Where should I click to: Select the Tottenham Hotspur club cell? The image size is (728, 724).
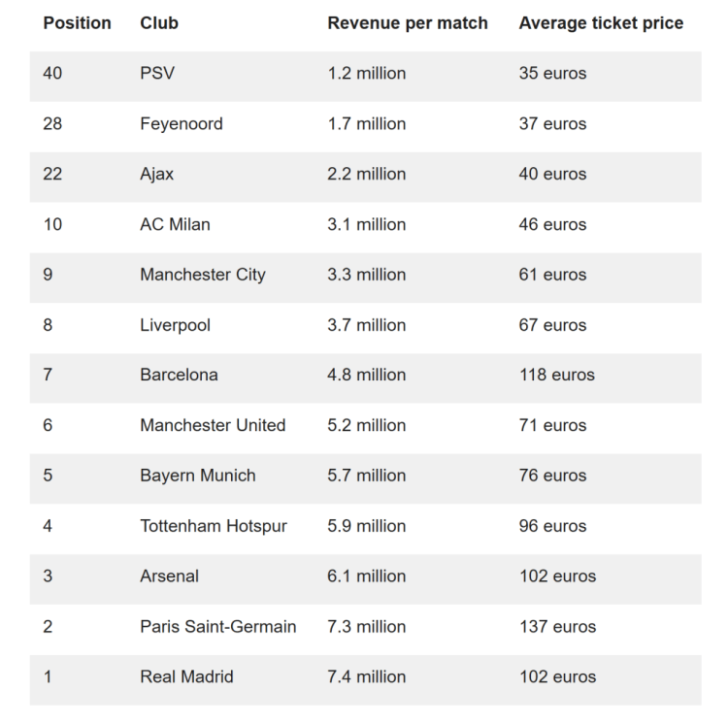pos(214,526)
